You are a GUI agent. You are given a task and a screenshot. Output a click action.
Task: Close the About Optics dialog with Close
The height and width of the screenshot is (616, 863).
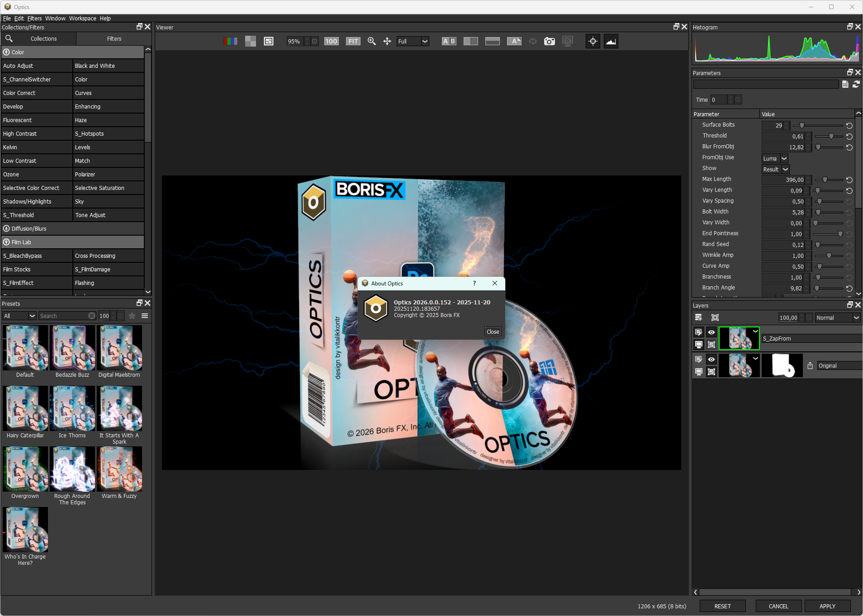(x=493, y=332)
